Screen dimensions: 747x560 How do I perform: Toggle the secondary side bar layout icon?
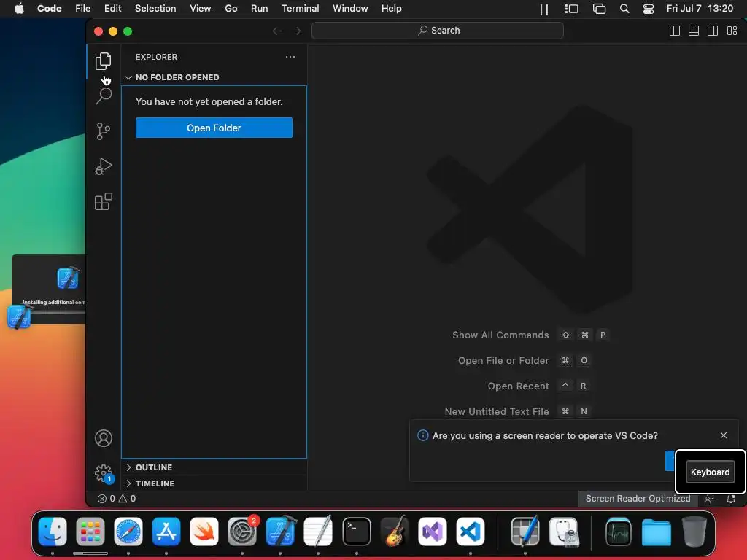coord(713,31)
